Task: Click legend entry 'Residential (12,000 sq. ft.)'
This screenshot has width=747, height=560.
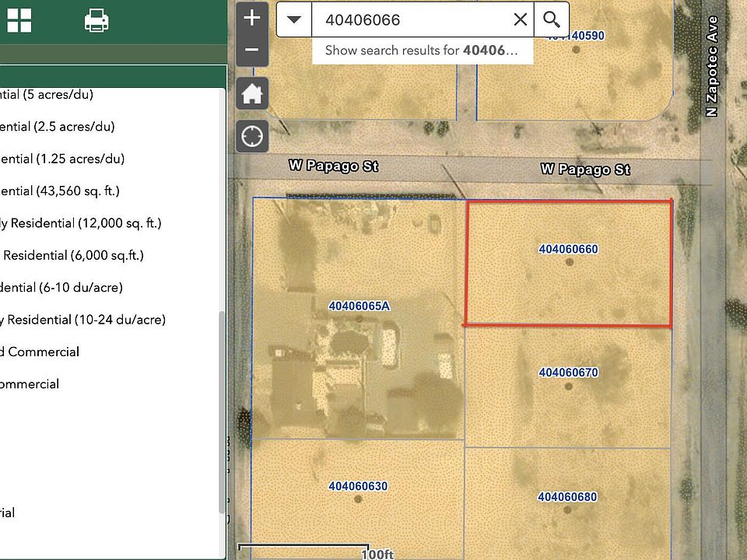Action: click(86, 223)
